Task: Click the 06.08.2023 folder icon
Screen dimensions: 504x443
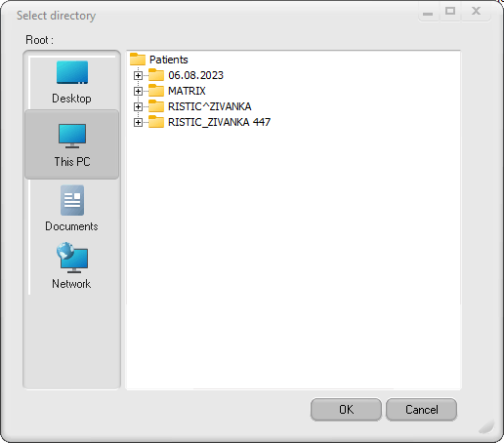Action: tap(156, 75)
